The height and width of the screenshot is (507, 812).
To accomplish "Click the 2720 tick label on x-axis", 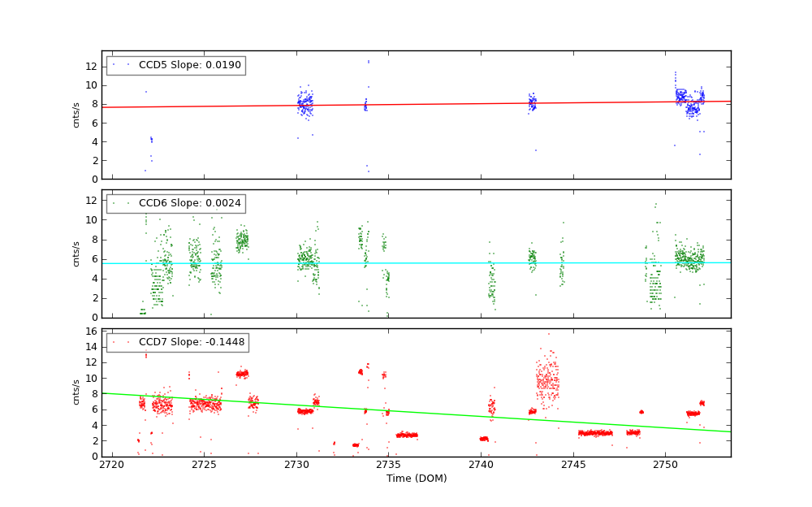I will 111,466.
